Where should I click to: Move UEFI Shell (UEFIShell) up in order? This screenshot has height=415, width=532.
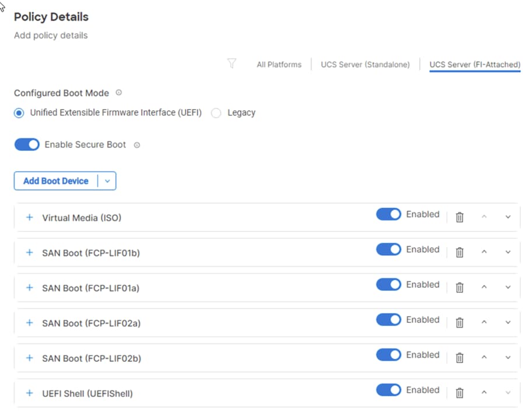pos(484,393)
